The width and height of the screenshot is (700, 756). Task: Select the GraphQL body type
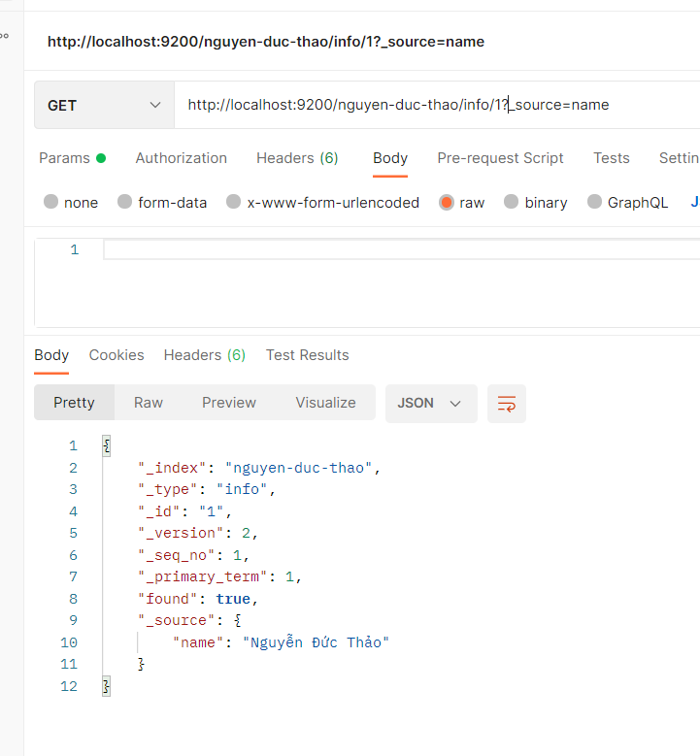627,203
